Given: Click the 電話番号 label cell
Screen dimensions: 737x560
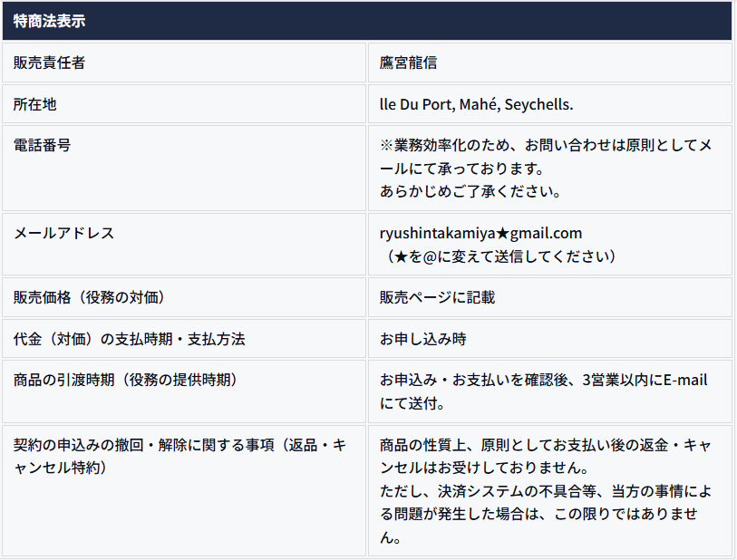Looking at the screenshot, I should click(43, 145).
